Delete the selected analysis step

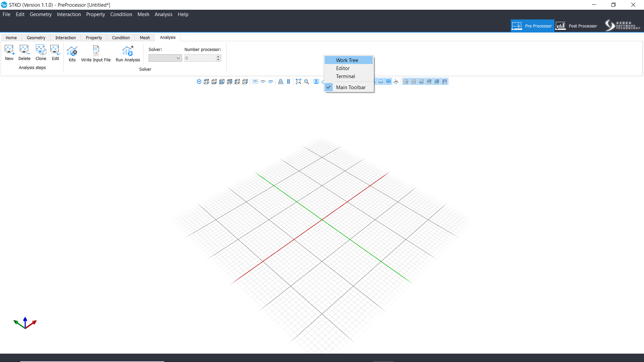pyautogui.click(x=24, y=53)
